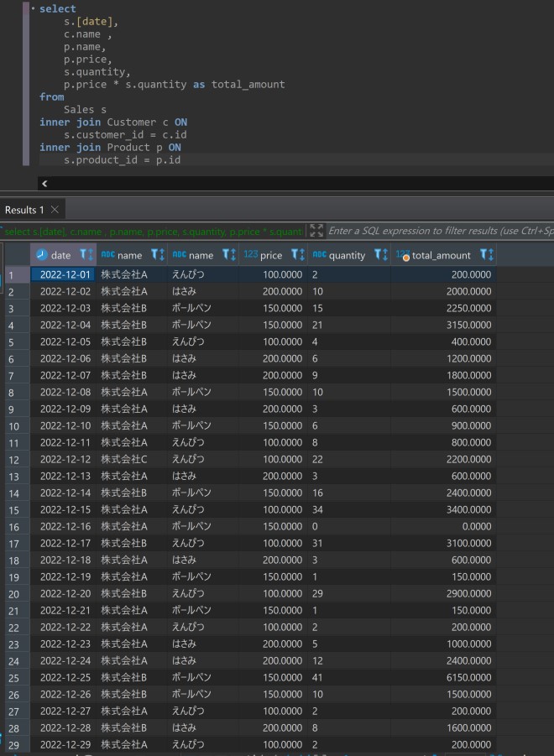Click the 株式会社C customer name cell
This screenshot has width=554, height=756.
[123, 460]
